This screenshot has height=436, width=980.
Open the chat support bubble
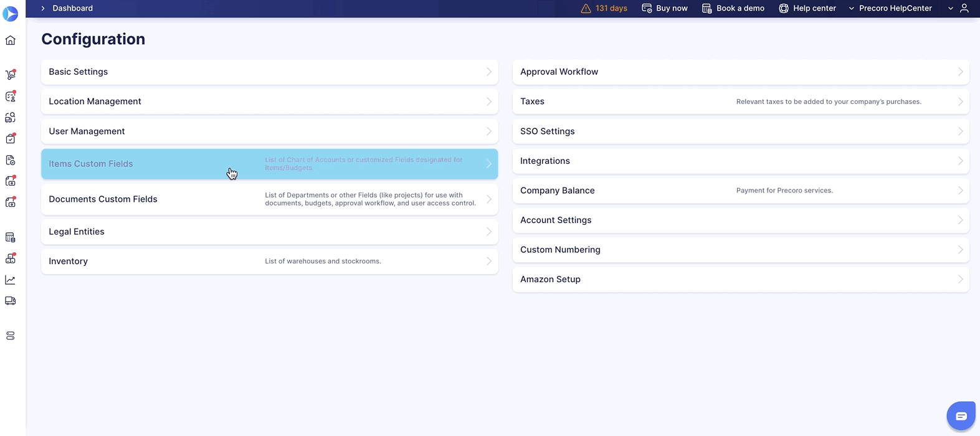coord(961,416)
